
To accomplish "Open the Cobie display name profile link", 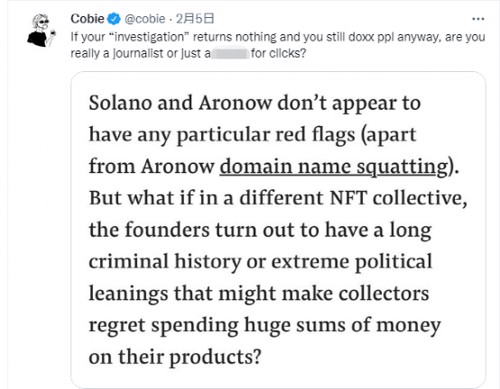I will point(87,19).
